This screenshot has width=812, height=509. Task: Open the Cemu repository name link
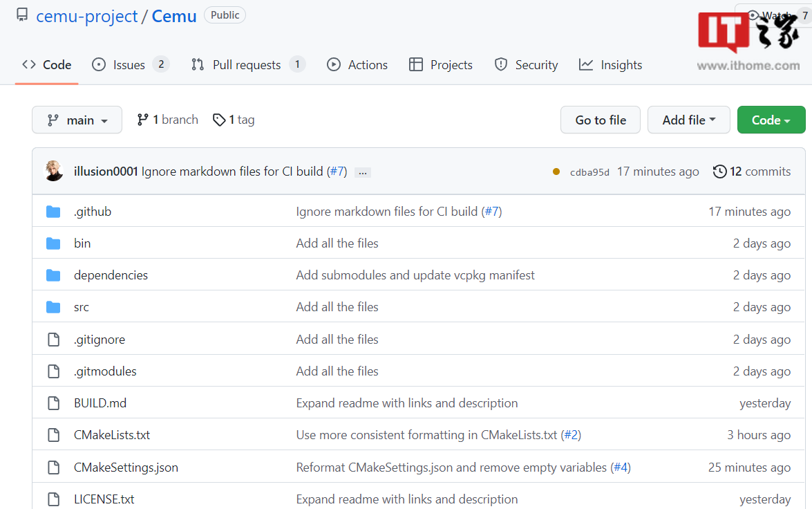(x=174, y=16)
